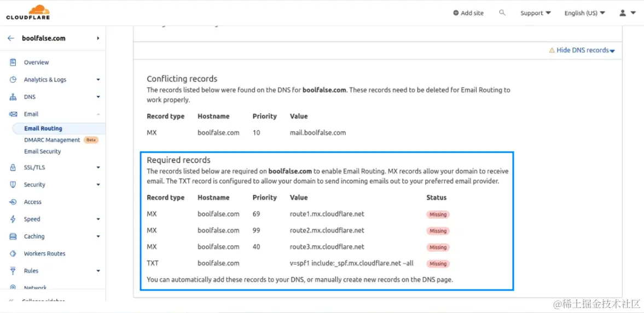
Task: Click the warning triangle beside Hide DNS records
Action: [x=552, y=50]
